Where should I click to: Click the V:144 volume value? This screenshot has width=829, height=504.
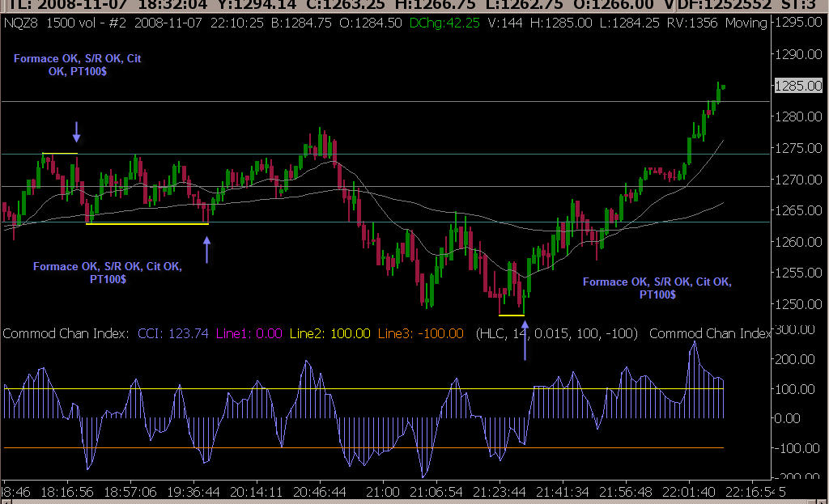(x=504, y=23)
